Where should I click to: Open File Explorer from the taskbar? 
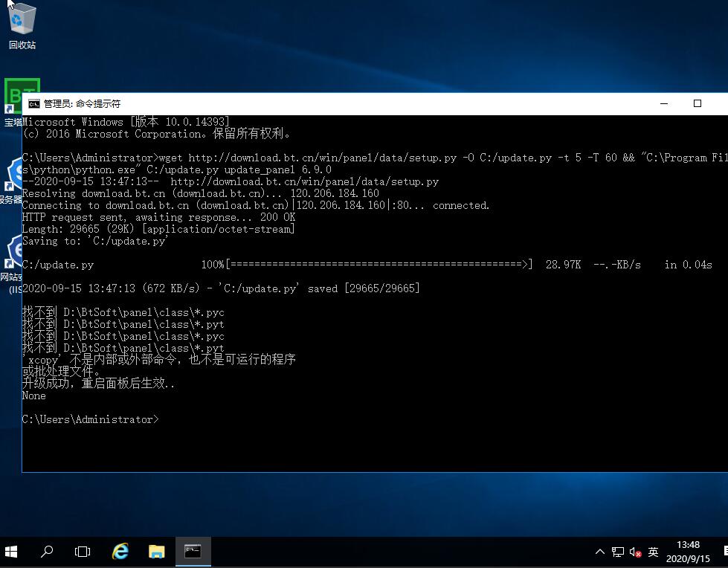tap(156, 552)
